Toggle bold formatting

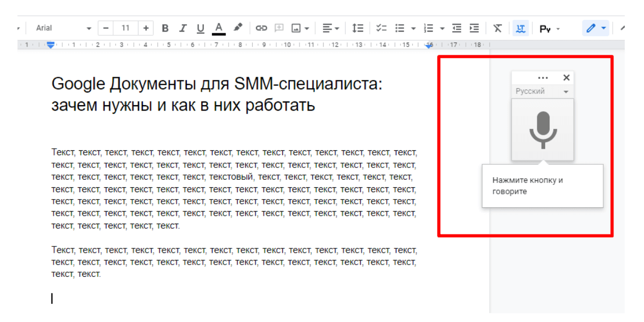point(165,28)
